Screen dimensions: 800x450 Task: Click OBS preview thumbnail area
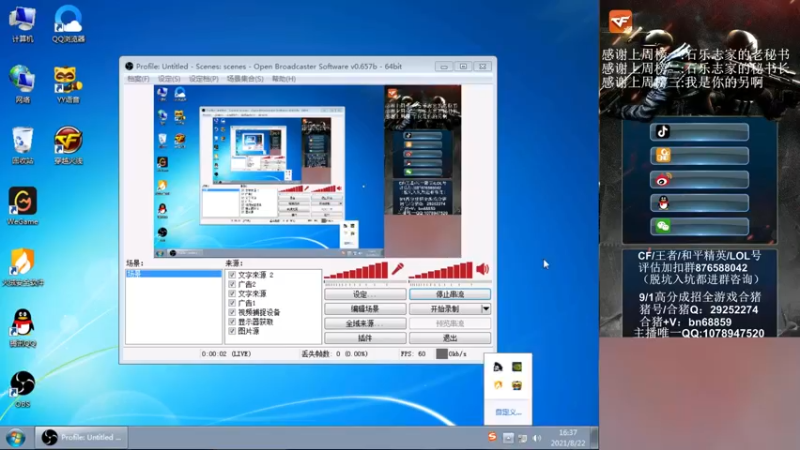point(308,171)
